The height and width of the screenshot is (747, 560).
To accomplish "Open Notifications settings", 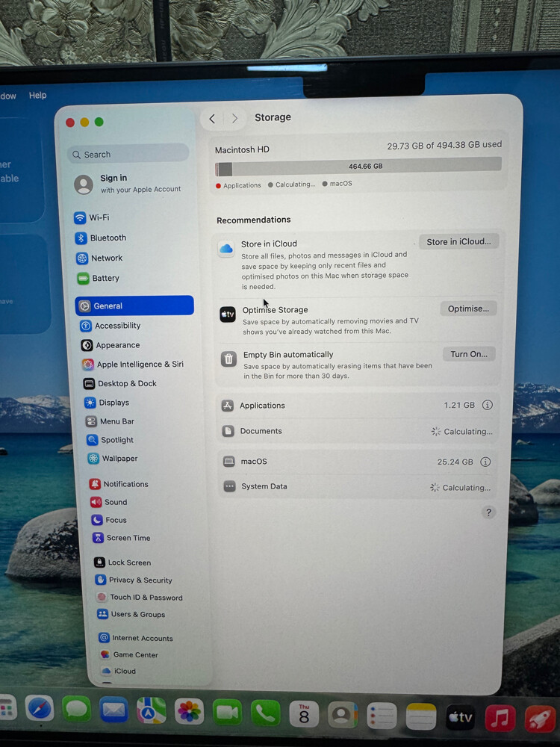I will click(x=119, y=484).
